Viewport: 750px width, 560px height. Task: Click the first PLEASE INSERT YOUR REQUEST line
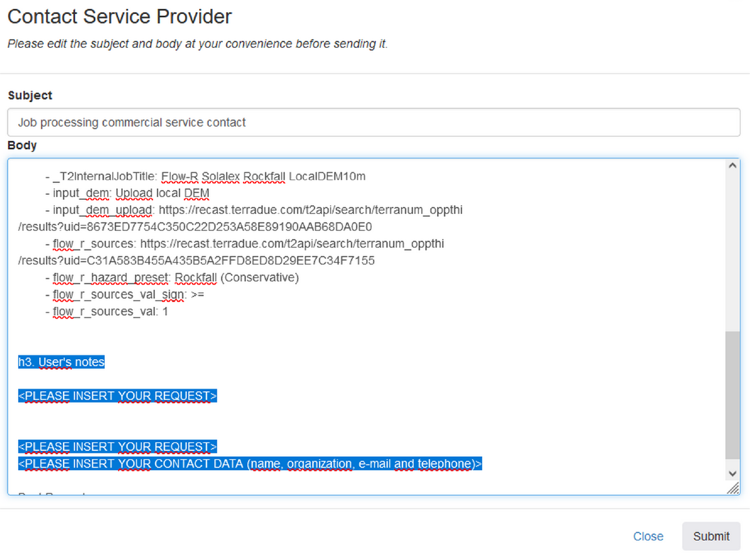coord(118,396)
